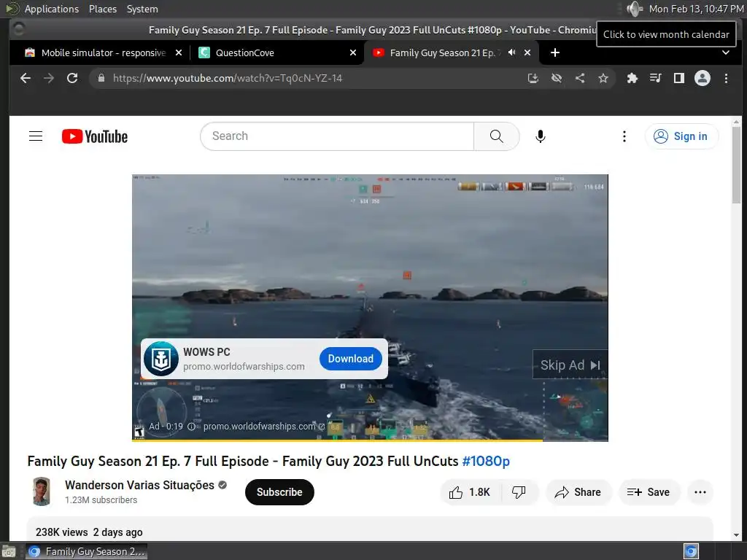Open the System menu
The height and width of the screenshot is (560, 747).
click(142, 9)
